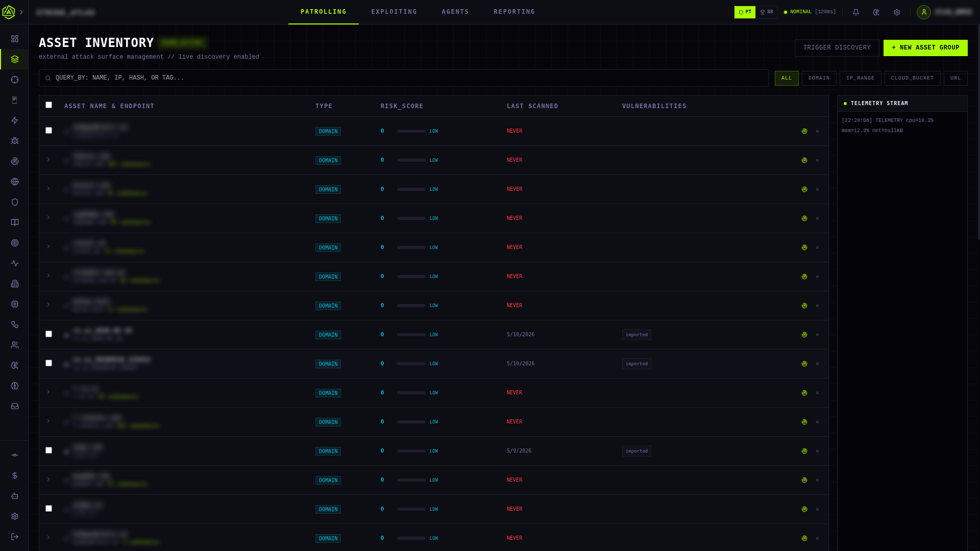Image resolution: width=980 pixels, height=551 pixels.
Task: Open the bug icon in the sidebar
Action: click(x=15, y=141)
